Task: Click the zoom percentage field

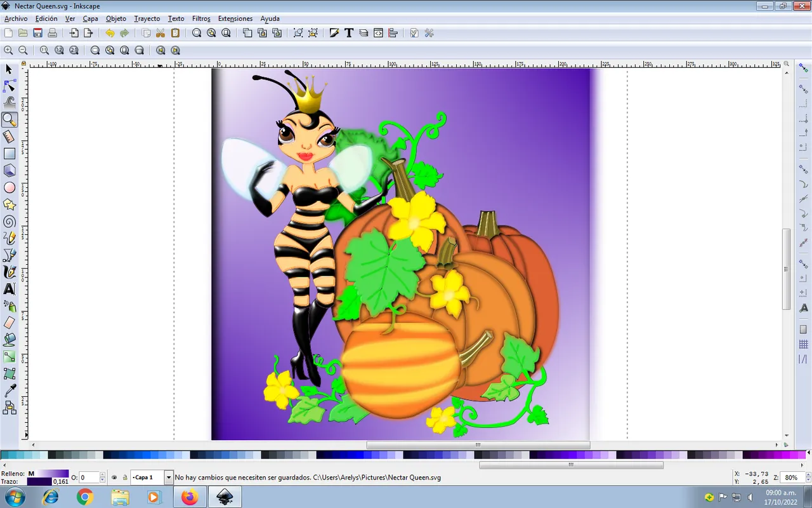Action: pos(791,478)
